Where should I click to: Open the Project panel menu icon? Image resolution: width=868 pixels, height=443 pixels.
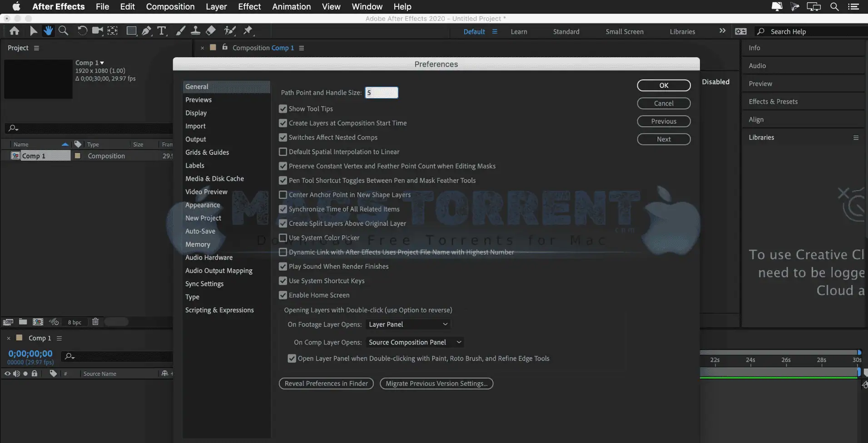36,48
